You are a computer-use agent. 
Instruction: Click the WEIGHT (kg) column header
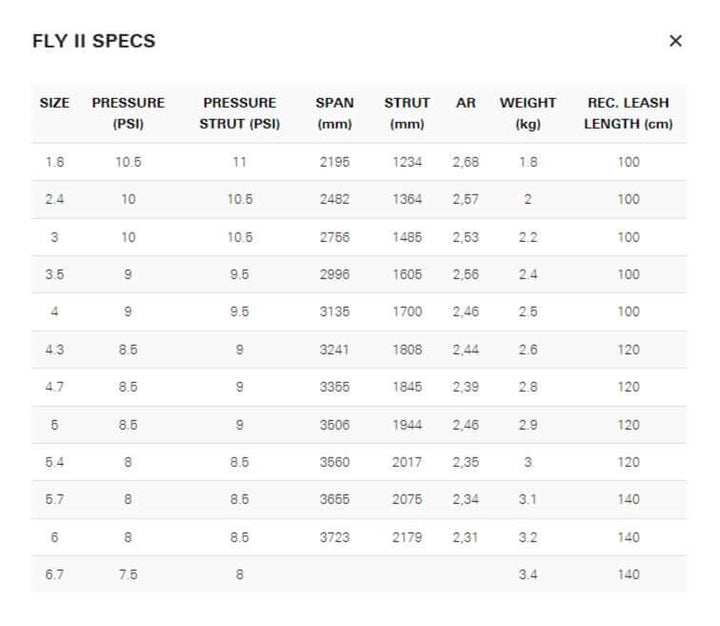[527, 113]
